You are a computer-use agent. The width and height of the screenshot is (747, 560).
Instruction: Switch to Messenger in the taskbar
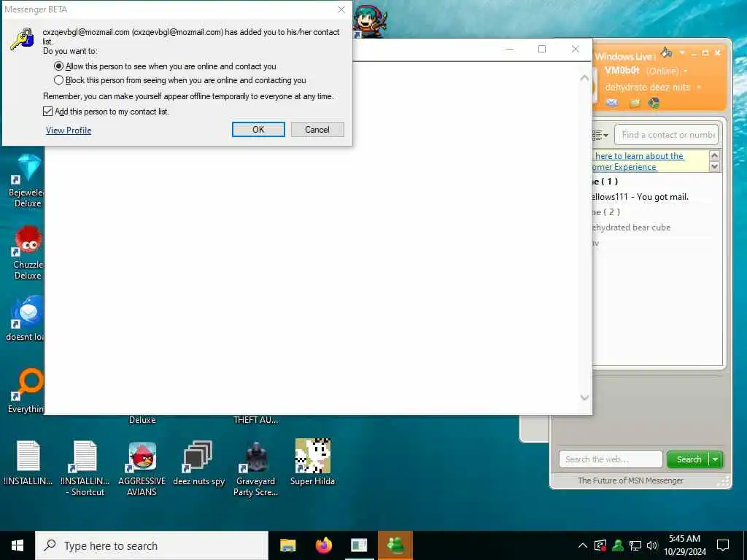395,545
